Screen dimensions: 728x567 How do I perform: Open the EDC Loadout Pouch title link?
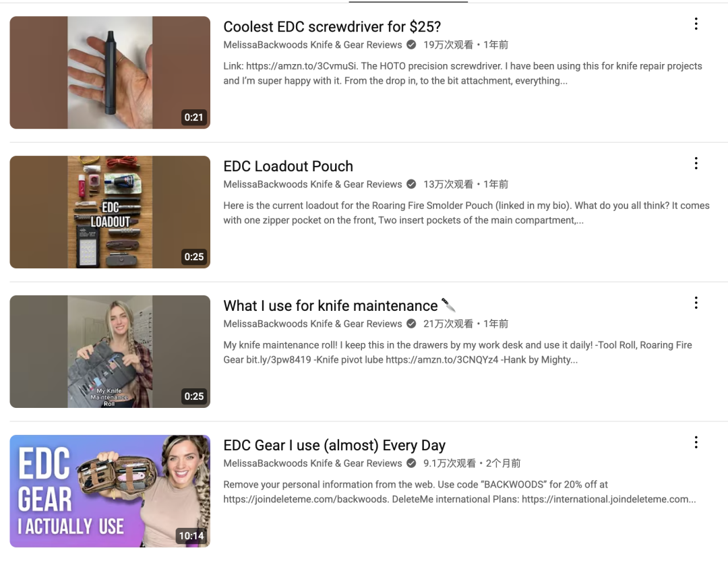(289, 167)
